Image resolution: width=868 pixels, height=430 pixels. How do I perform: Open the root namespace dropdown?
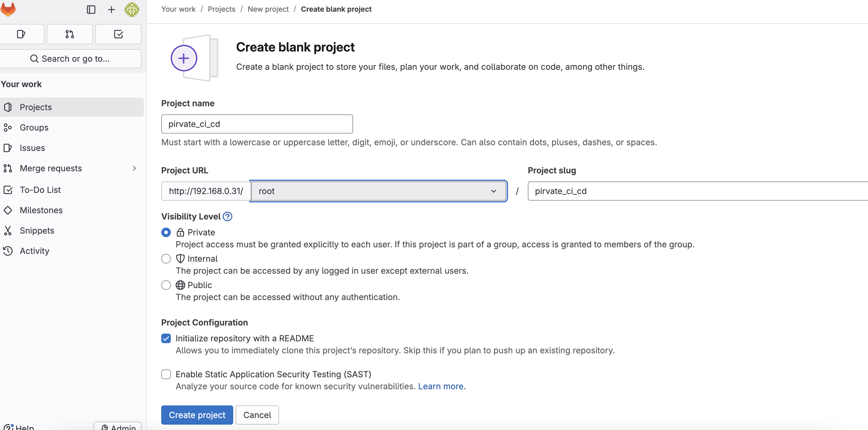[x=378, y=191]
